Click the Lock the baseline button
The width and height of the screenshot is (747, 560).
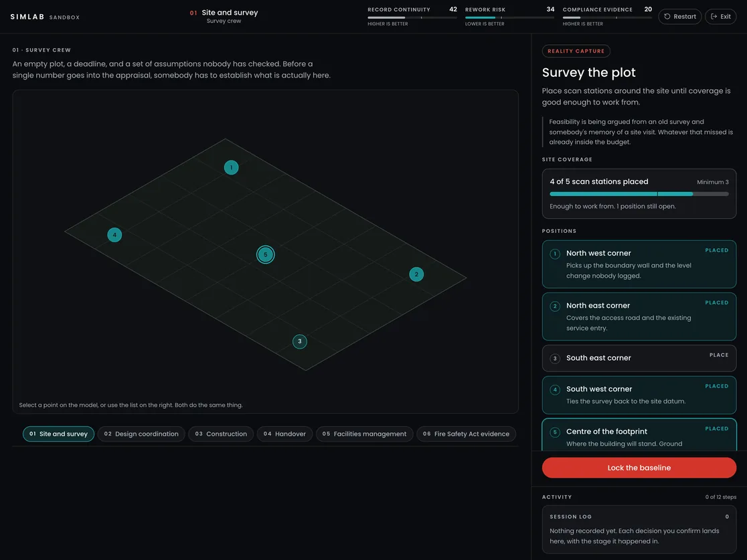click(639, 468)
